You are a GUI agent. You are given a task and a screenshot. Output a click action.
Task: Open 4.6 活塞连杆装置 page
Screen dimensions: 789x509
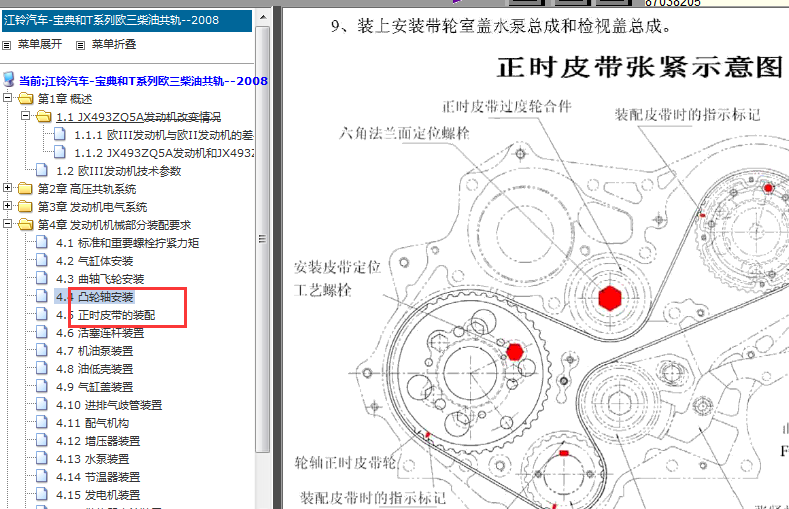coord(100,333)
